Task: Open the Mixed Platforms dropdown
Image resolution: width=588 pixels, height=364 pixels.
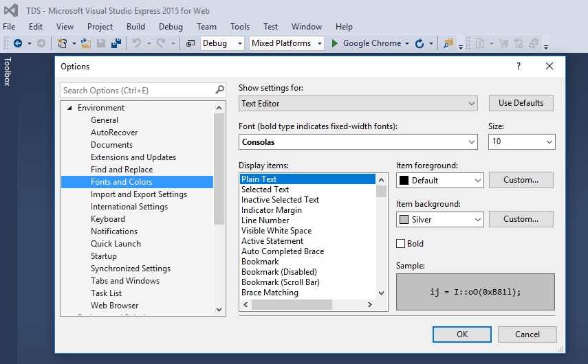Action: click(x=287, y=43)
